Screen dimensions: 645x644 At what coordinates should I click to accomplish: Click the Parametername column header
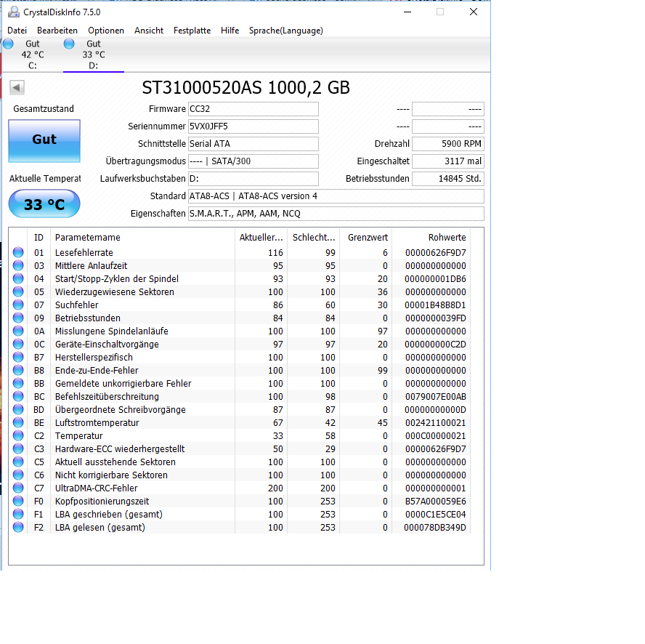pos(143,238)
